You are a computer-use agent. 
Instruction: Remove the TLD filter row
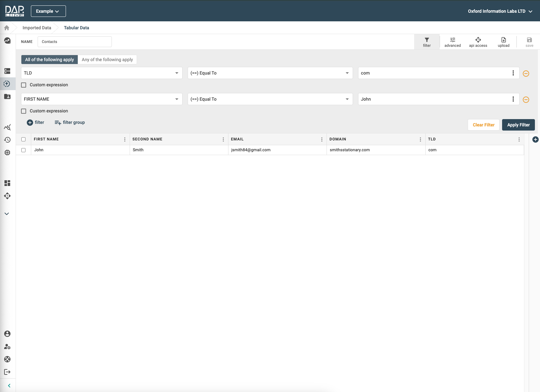pos(526,74)
